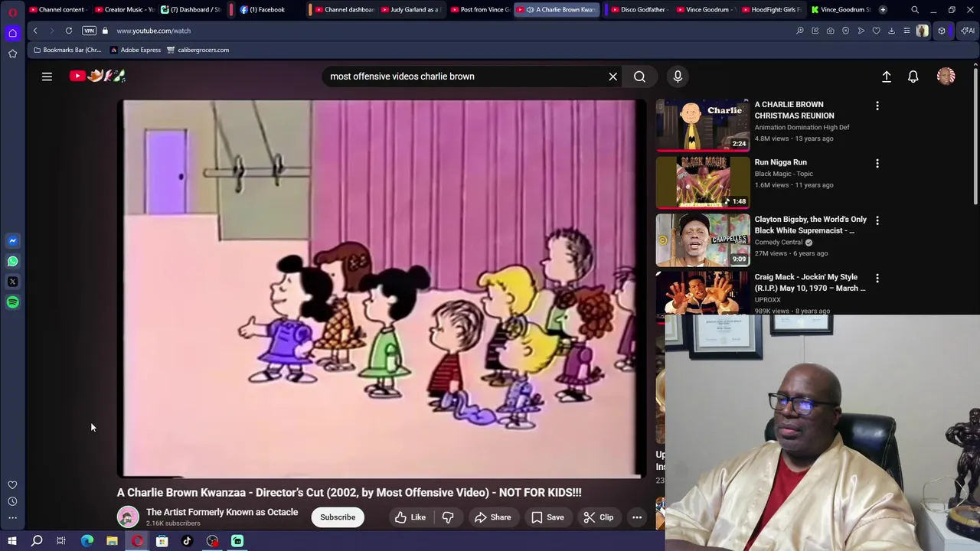Open Windows taskbar search icon
The image size is (980, 551).
click(37, 541)
